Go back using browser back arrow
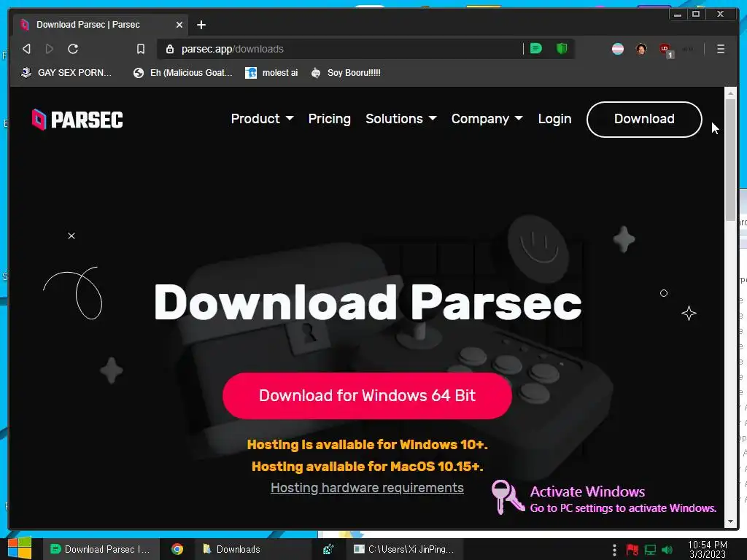The image size is (747, 560). click(x=27, y=49)
